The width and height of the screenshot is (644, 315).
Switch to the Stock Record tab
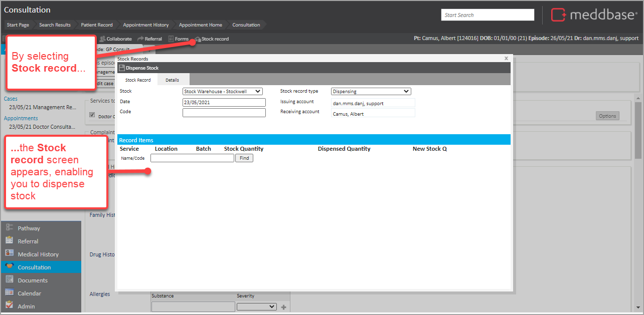pos(138,80)
